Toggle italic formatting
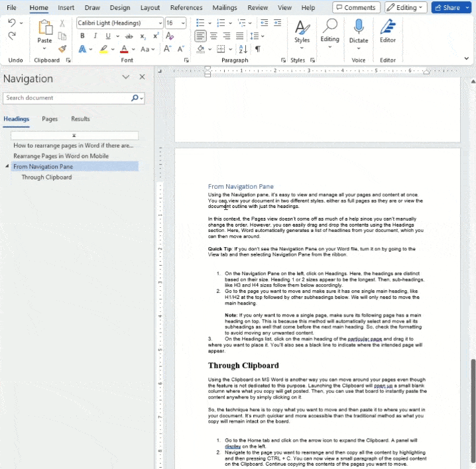Viewport: 476px width, 469px height. click(x=95, y=36)
